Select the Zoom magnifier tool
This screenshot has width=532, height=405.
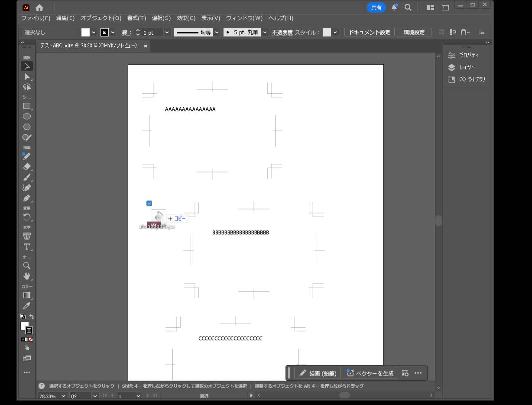pos(27,266)
